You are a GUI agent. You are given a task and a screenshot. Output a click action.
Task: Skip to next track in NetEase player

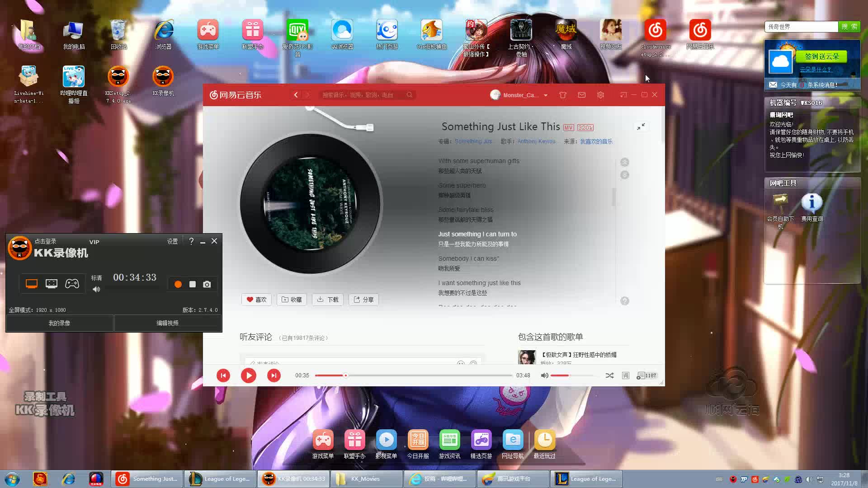point(274,375)
